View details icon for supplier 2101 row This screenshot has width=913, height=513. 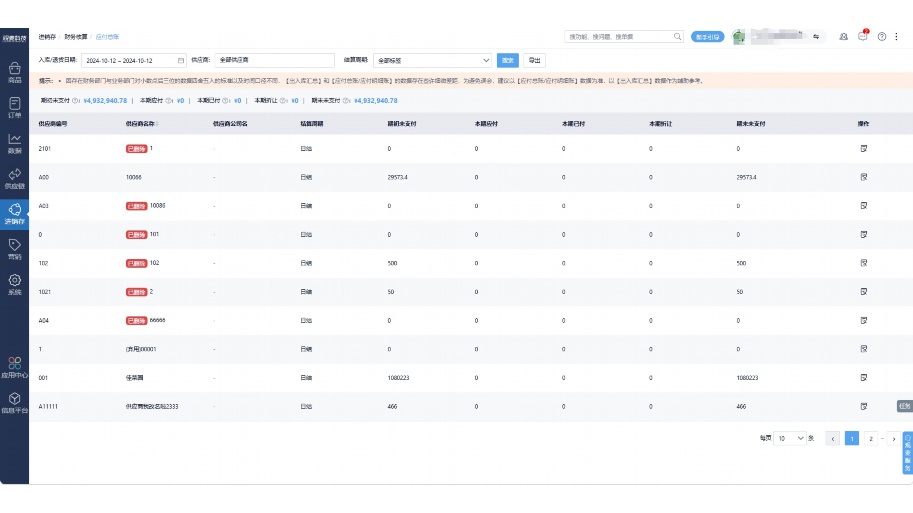pos(863,148)
